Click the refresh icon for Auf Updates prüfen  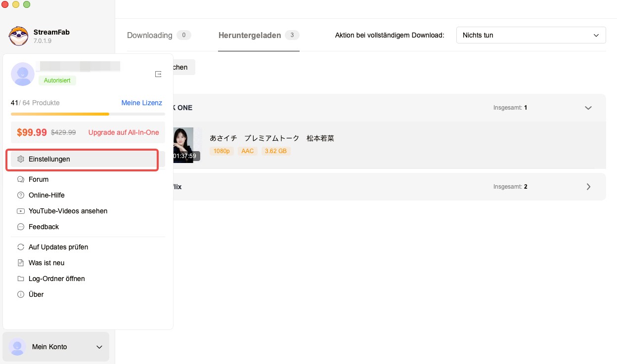click(21, 247)
